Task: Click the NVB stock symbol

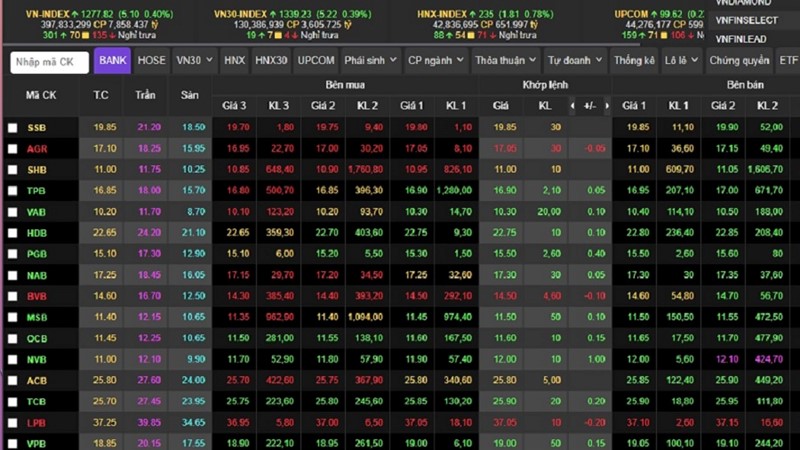Action: [37, 360]
